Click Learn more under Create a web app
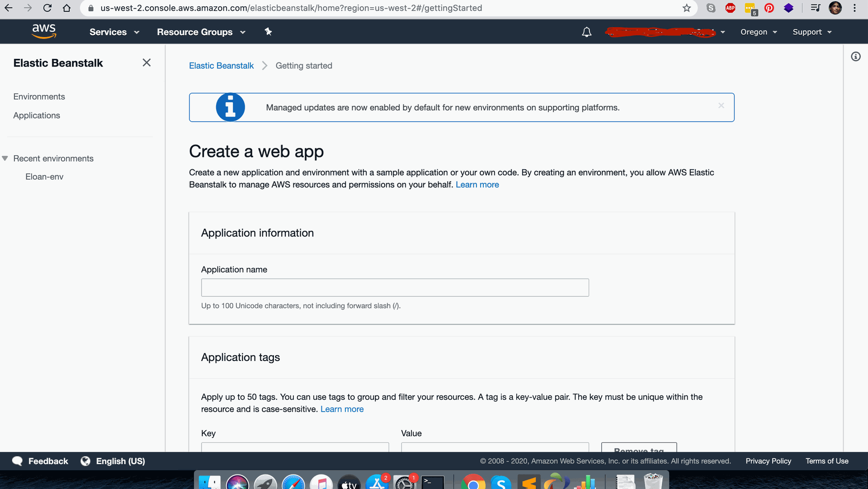 [x=477, y=185]
